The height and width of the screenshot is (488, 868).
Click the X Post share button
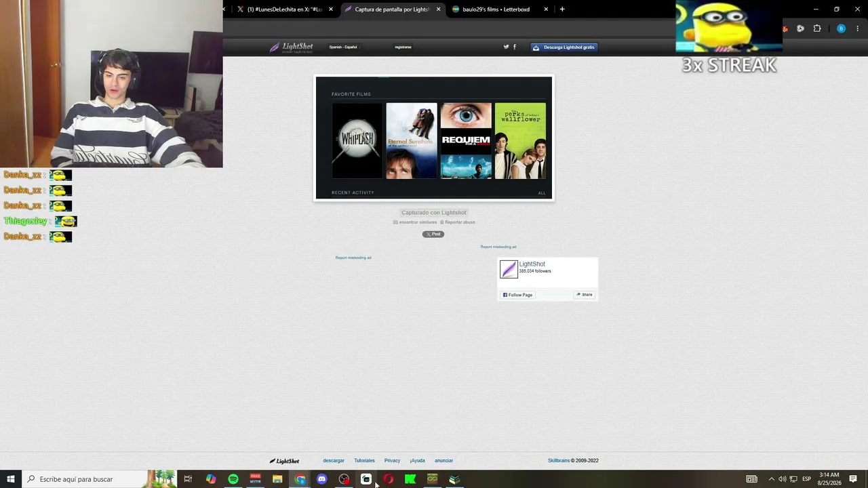pyautogui.click(x=433, y=234)
